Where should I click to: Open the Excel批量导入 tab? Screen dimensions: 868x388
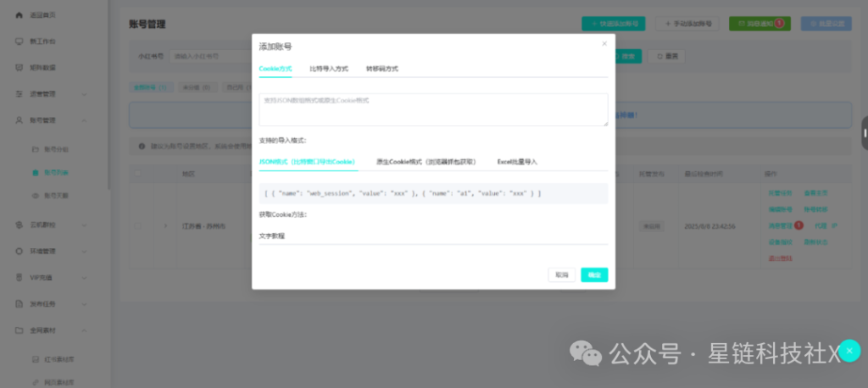tap(517, 162)
